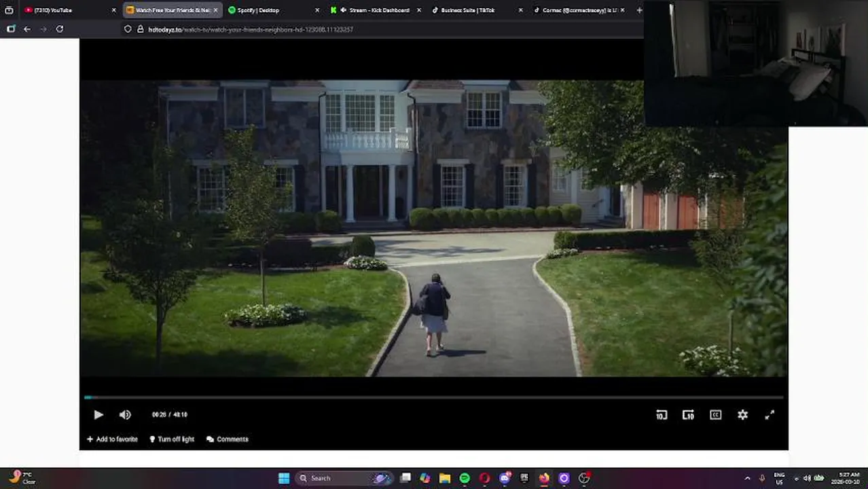Open Task View on the taskbar

[405, 478]
